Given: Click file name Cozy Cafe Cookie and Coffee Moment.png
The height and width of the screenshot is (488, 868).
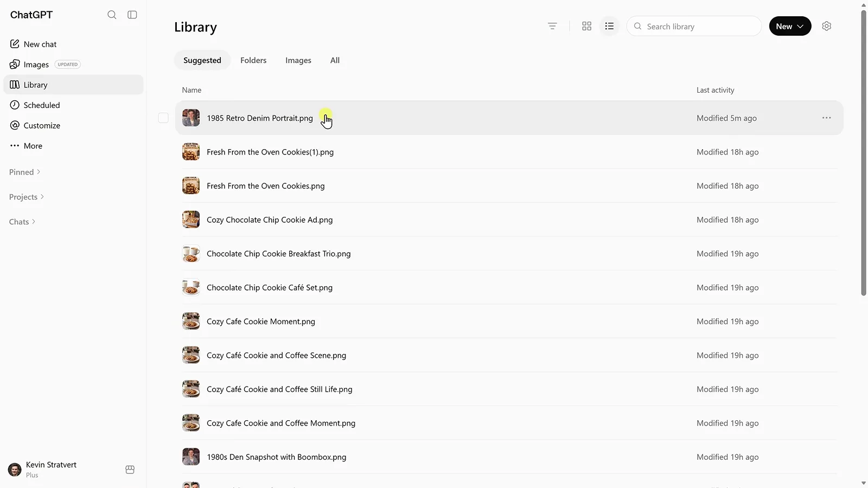Looking at the screenshot, I should pos(281,423).
